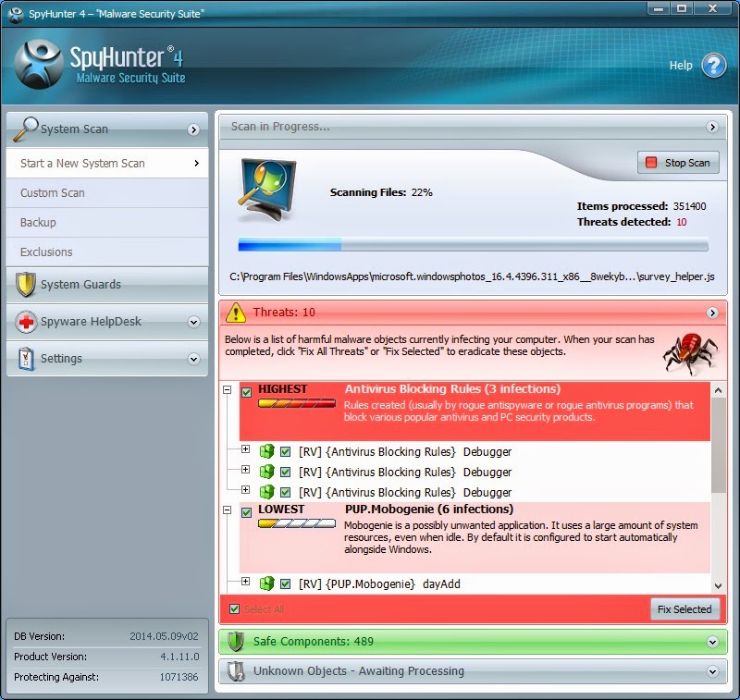Screen dimensions: 740x700
Task: Open the Exclusions section
Action: point(107,252)
